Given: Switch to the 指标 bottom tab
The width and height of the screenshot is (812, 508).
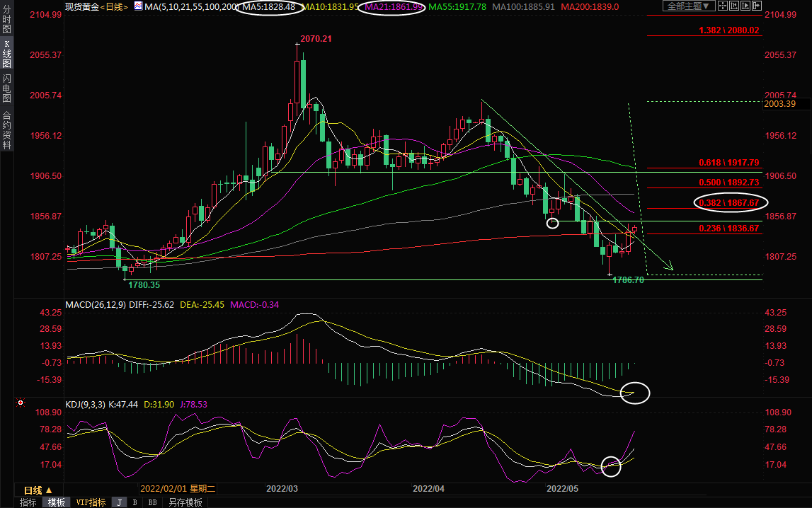Looking at the screenshot, I should (28, 502).
